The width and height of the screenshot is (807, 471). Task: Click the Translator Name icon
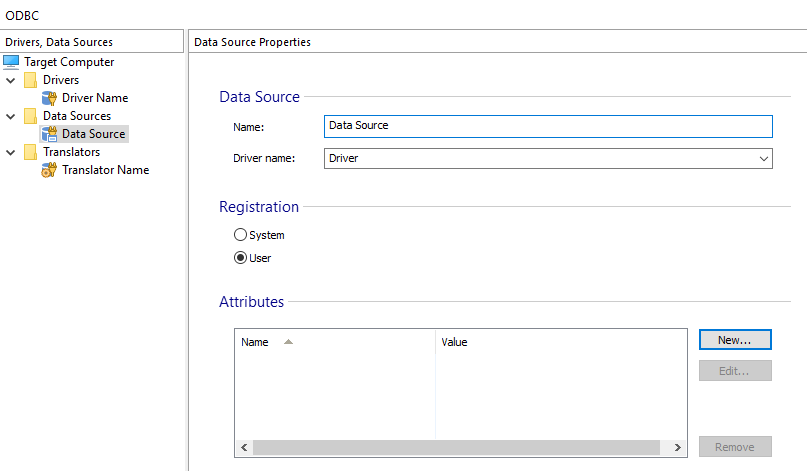pos(49,170)
